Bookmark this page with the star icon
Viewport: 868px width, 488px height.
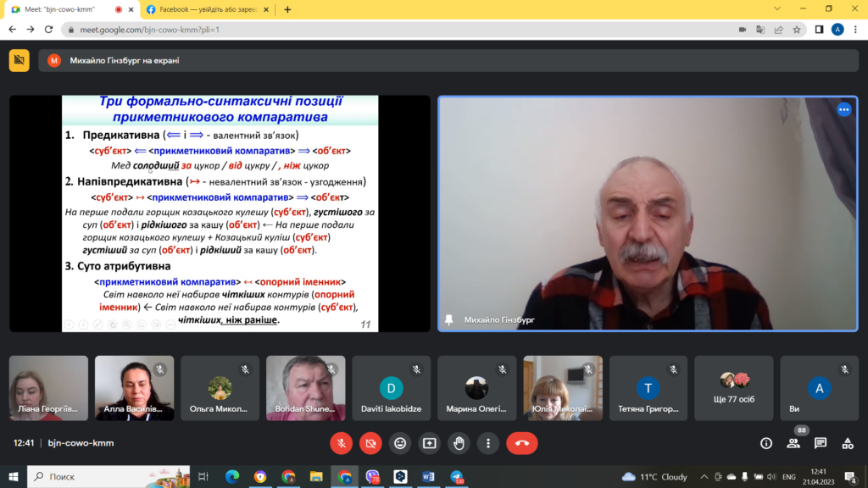click(797, 29)
